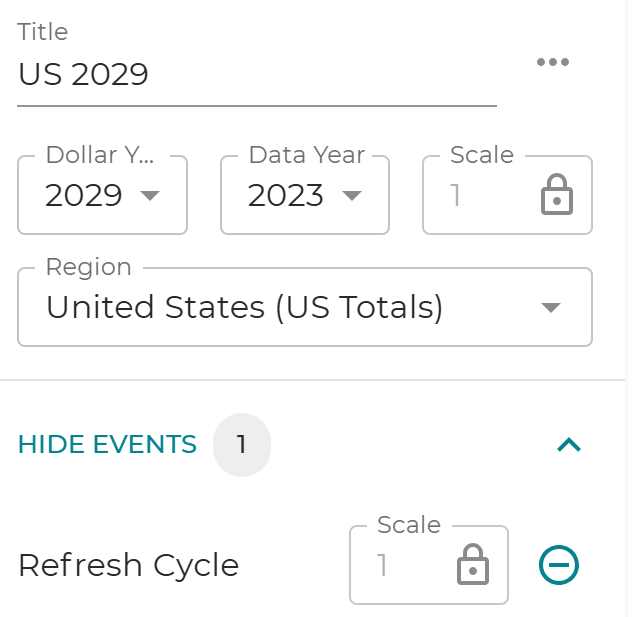
Task: Open the Data Year dropdown arrow
Action: (352, 196)
